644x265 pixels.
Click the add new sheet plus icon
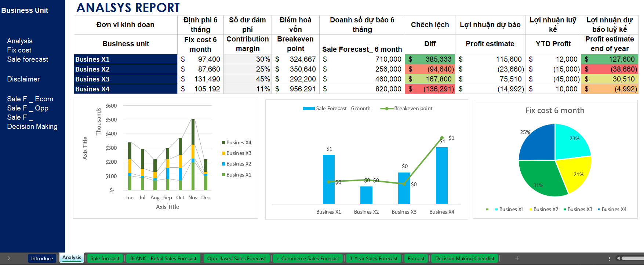tap(517, 258)
